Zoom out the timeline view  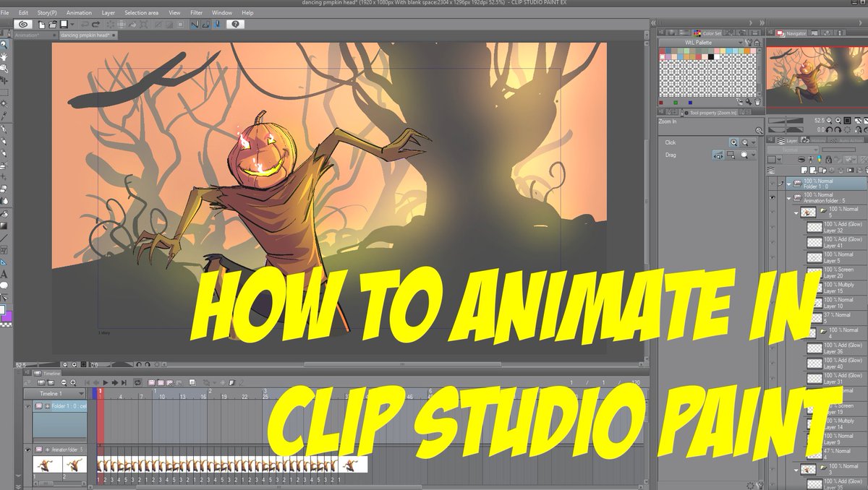(64, 383)
